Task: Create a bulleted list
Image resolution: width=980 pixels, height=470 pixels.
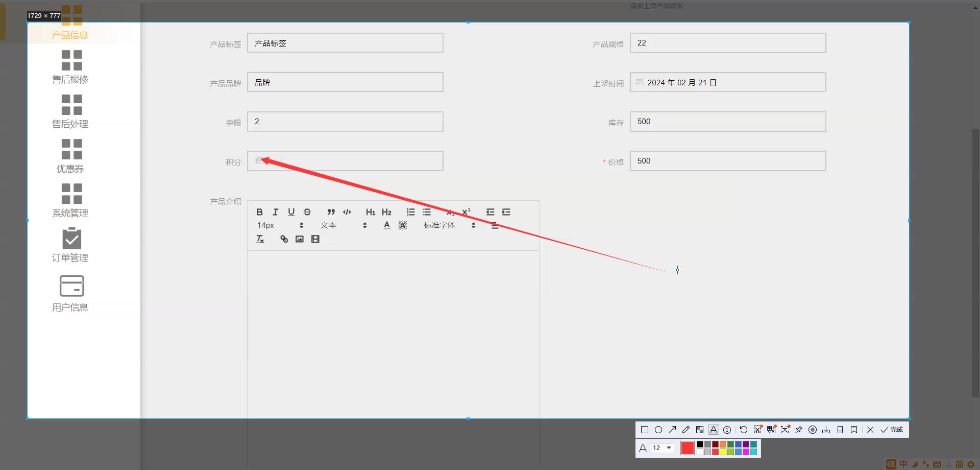Action: 427,212
